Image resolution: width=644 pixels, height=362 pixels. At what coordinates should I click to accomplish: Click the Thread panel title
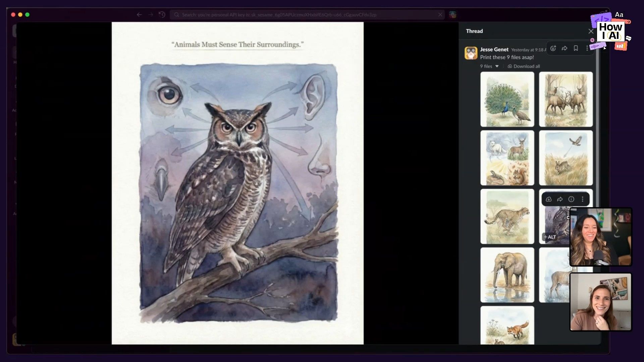click(474, 31)
